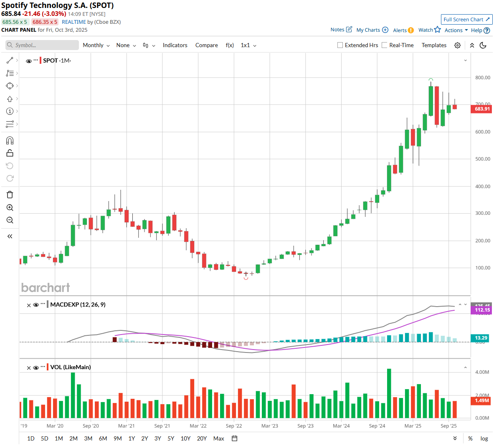Click the Notes link
Image resolution: width=499 pixels, height=448 pixels.
337,30
